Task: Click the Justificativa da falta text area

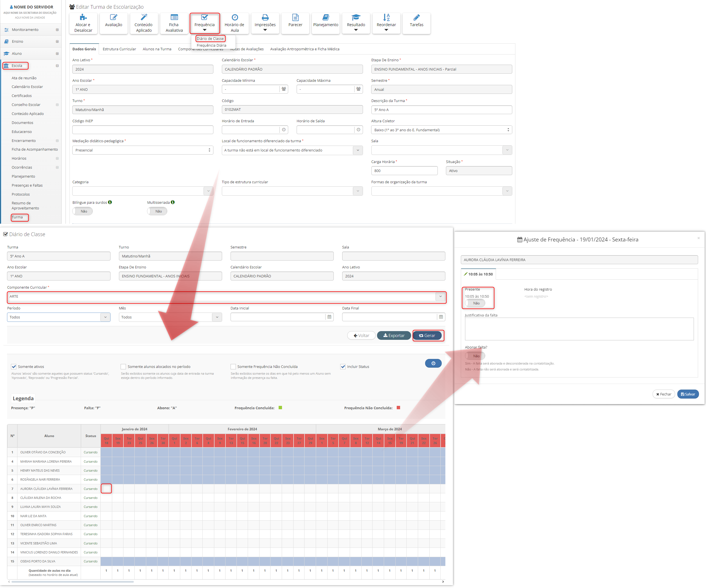Action: pos(579,329)
